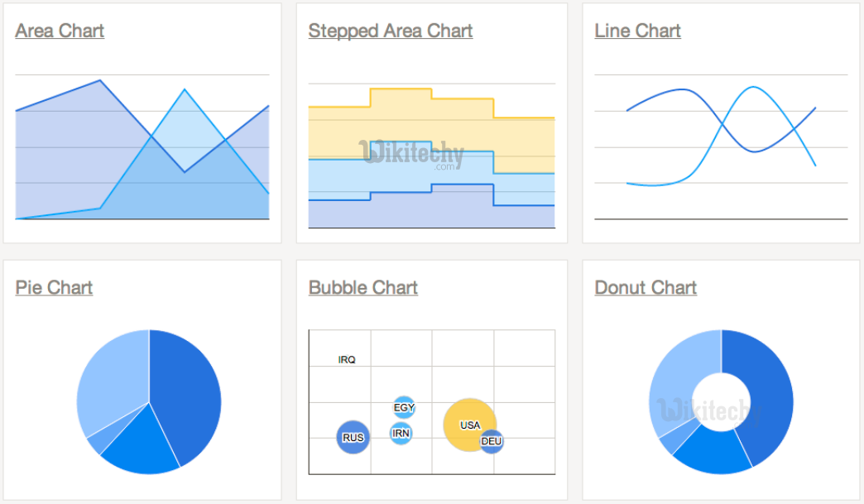
Task: Click the EGY bubble
Action: point(404,407)
